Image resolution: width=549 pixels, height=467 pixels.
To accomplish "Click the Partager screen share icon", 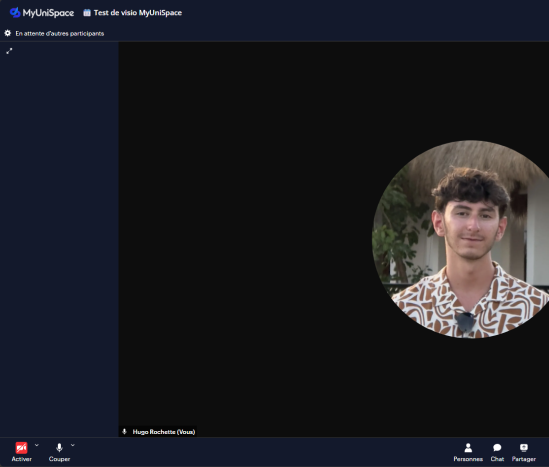I will tap(523, 448).
